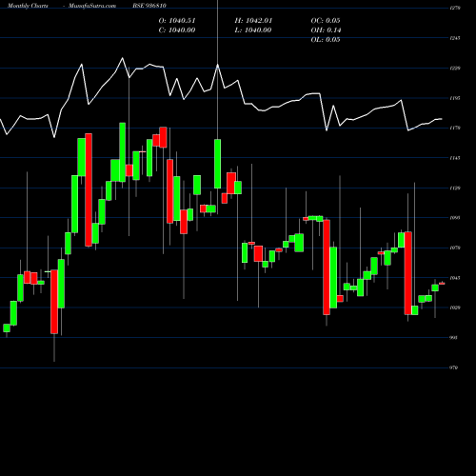Image resolution: width=476 pixels, height=476 pixels.
Task: Click the high value H: 1042.01
Action: point(253,21)
